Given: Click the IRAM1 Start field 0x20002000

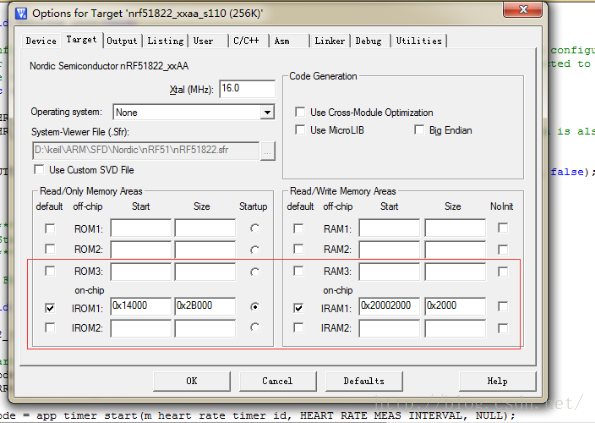Looking at the screenshot, I should coord(389,306).
